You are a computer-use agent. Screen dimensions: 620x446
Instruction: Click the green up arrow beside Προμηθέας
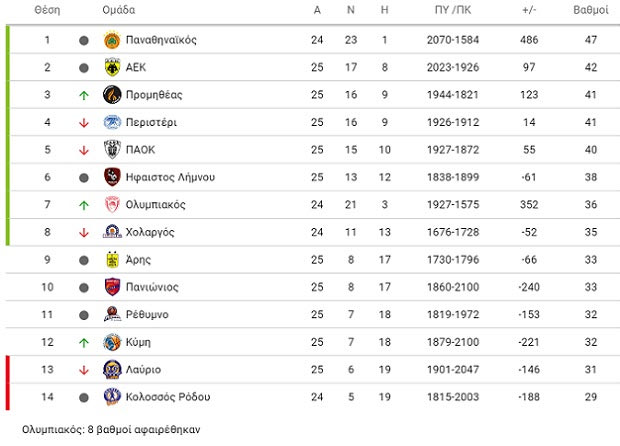[x=83, y=95]
